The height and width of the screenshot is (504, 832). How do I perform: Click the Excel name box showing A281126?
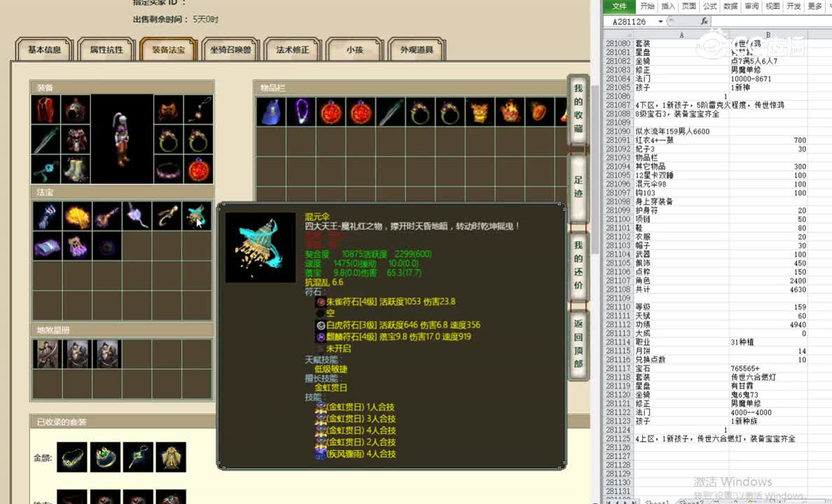pos(630,21)
